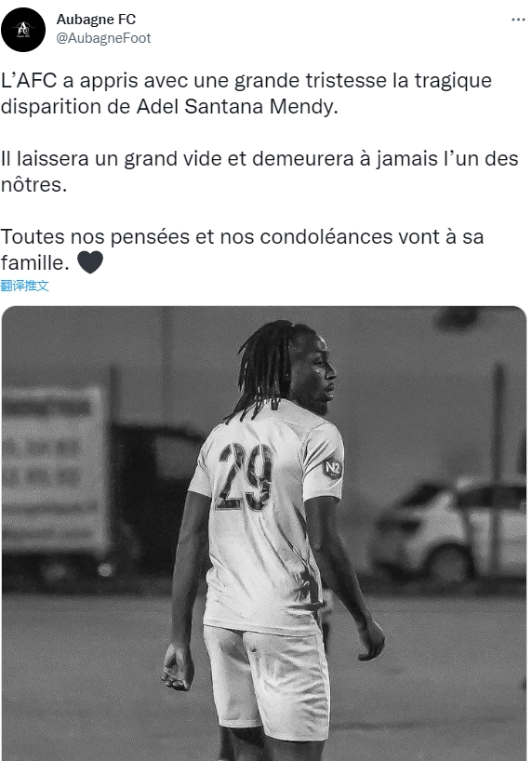The width and height of the screenshot is (532, 761).
Task: Click the player's face in the photo
Action: (316, 376)
